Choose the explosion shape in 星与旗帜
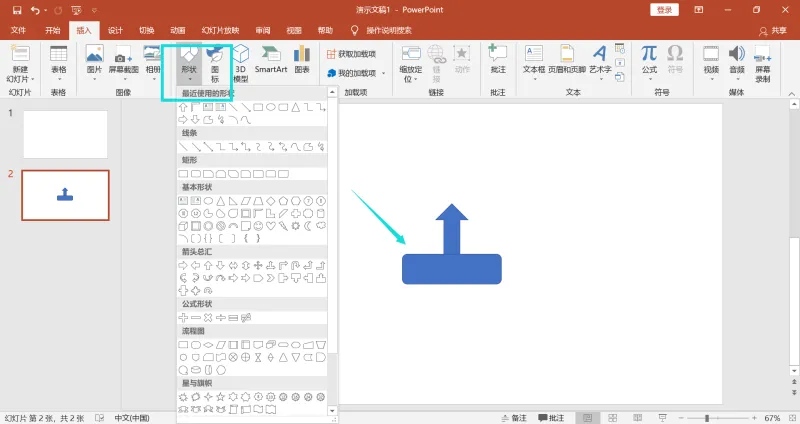This screenshot has height=424, width=800. [x=183, y=396]
